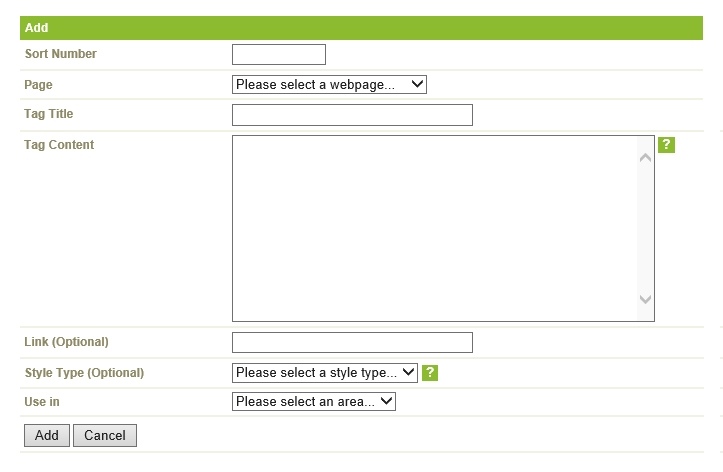Expand the Style Type dropdown

pos(325,372)
